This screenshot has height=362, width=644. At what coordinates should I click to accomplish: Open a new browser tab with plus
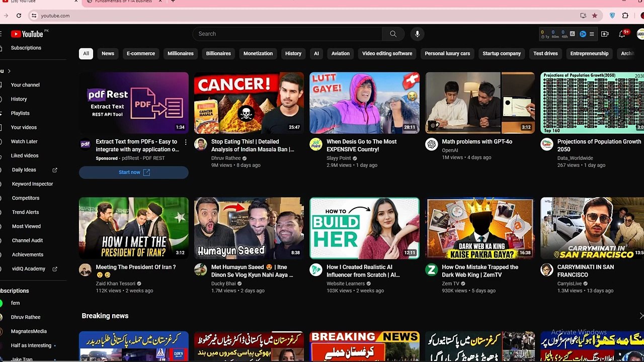[173, 2]
